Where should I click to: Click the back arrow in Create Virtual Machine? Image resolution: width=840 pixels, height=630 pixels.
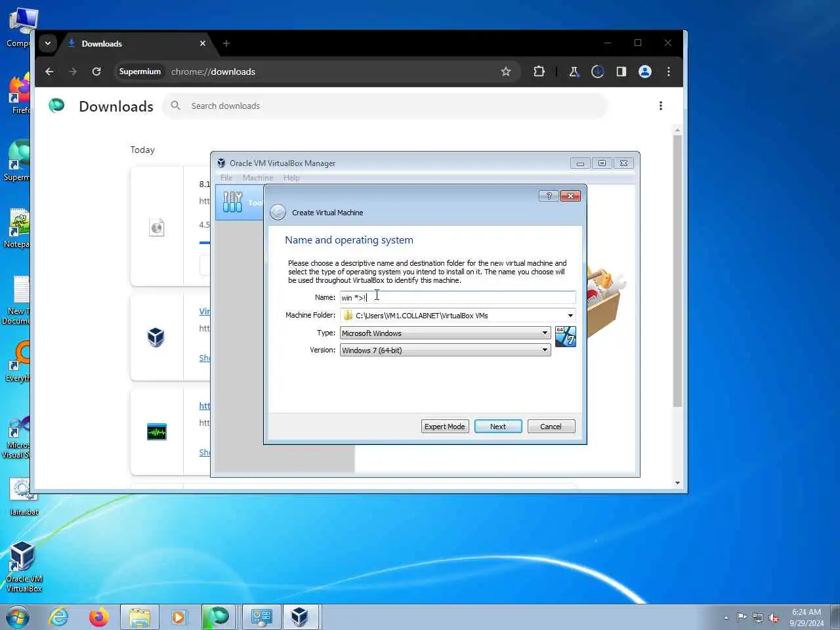(x=278, y=212)
